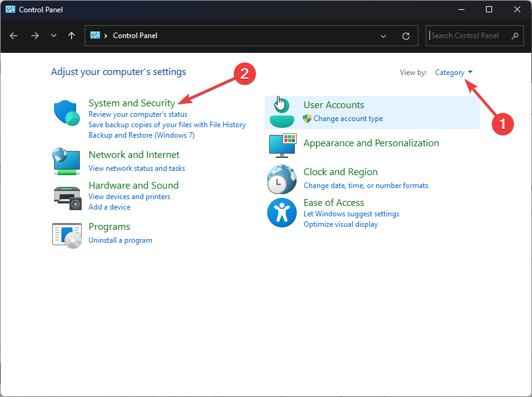
Task: Click the User Accounts icon
Action: click(281, 111)
